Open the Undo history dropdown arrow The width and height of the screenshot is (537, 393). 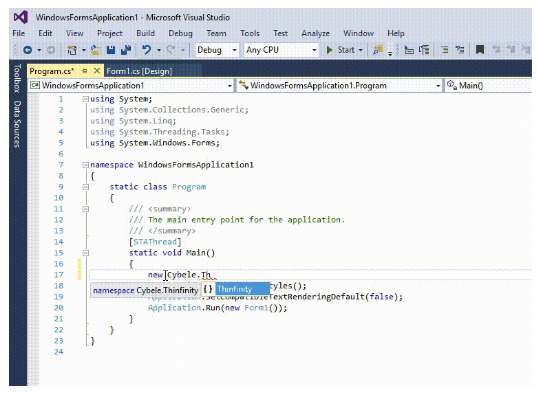pos(159,50)
